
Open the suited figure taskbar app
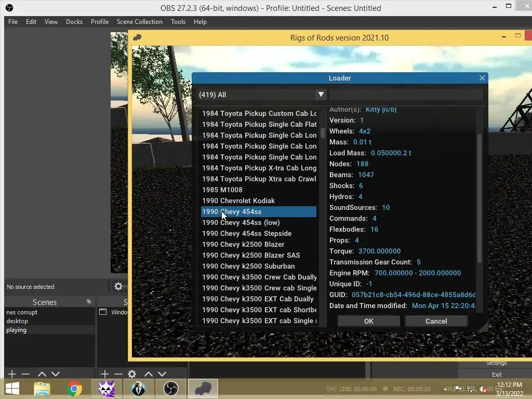[138, 389]
